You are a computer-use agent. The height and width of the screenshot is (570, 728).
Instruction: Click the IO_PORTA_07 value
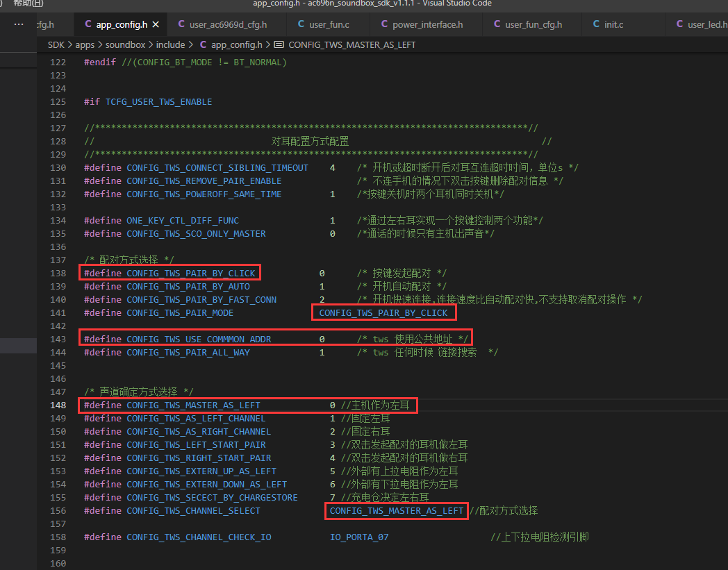click(359, 537)
